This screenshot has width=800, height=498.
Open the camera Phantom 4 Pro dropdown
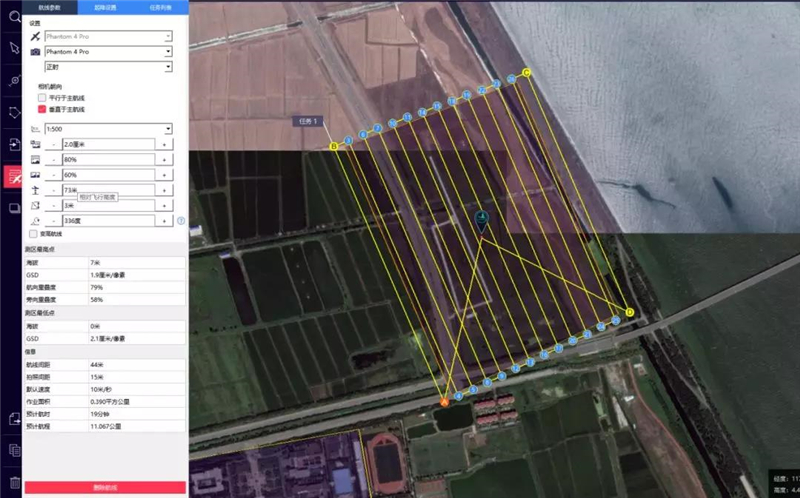pos(108,51)
